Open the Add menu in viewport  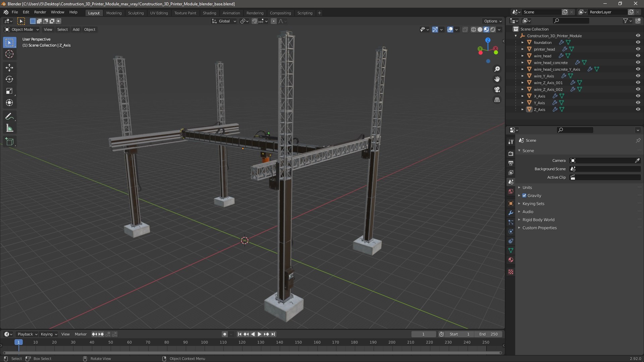point(76,29)
